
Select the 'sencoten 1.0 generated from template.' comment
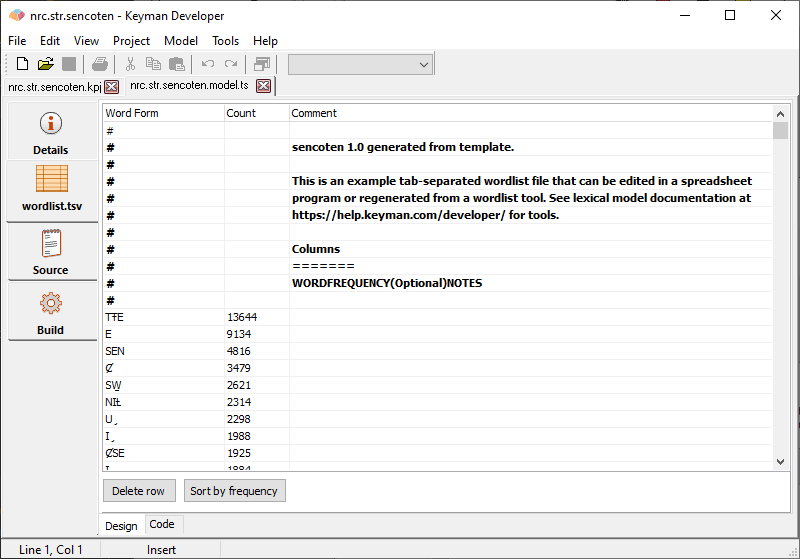click(x=531, y=147)
